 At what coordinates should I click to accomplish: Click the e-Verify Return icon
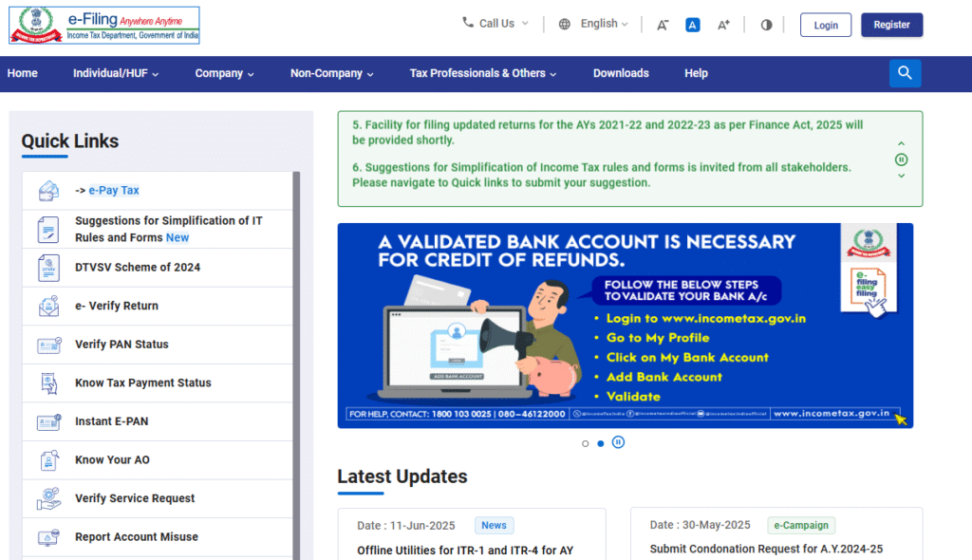[x=48, y=307]
